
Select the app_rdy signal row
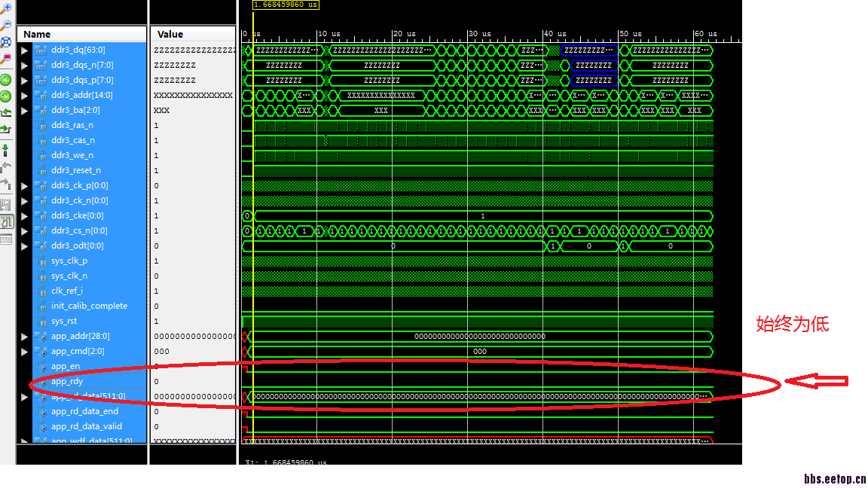click(82, 381)
